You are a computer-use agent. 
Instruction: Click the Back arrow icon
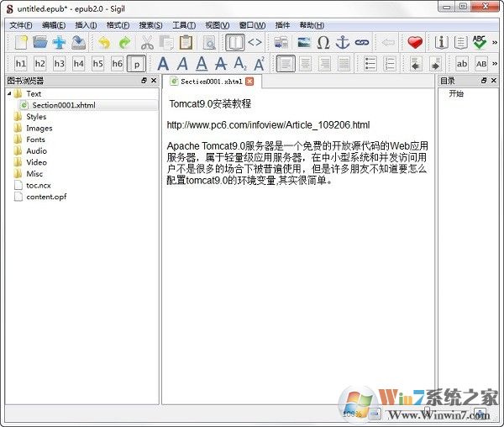[388, 42]
